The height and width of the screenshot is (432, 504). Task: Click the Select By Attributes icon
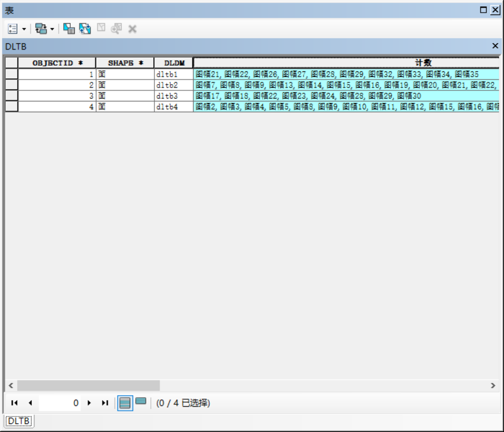69,29
